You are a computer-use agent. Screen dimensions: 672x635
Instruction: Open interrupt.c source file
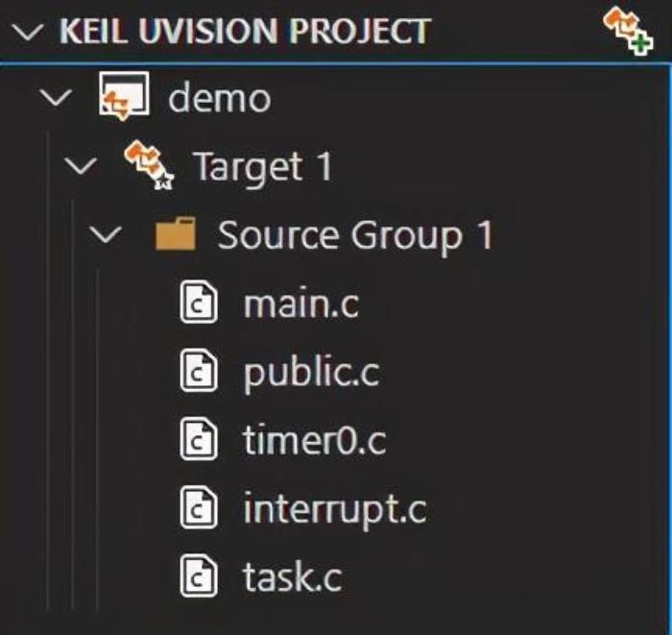(x=334, y=509)
